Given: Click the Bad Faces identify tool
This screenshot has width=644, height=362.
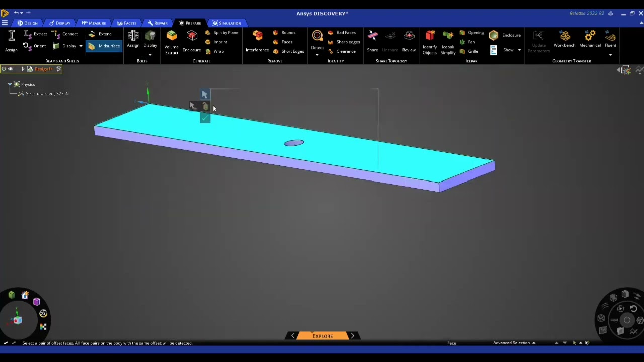Looking at the screenshot, I should [x=342, y=33].
